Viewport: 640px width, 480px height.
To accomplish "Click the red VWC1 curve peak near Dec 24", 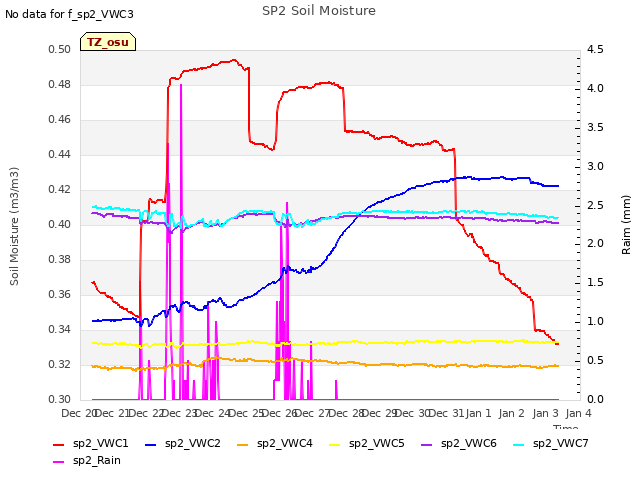I will coord(234,60).
